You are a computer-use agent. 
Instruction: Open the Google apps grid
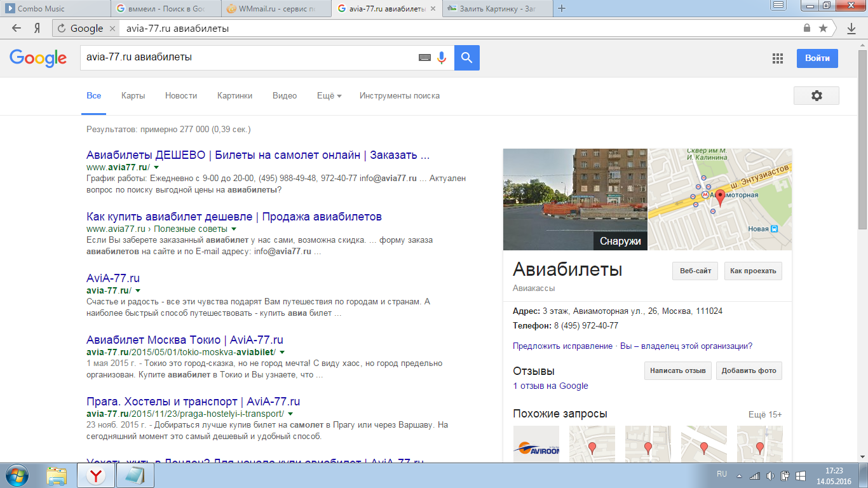777,58
